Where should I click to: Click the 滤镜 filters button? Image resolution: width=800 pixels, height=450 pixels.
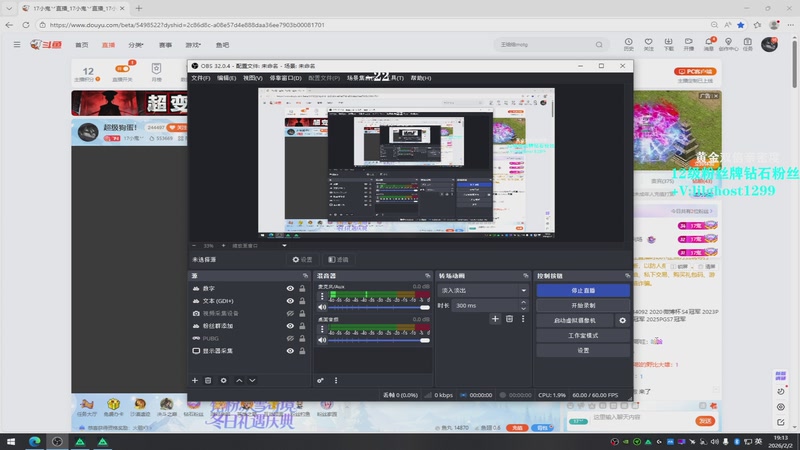pyautogui.click(x=338, y=260)
